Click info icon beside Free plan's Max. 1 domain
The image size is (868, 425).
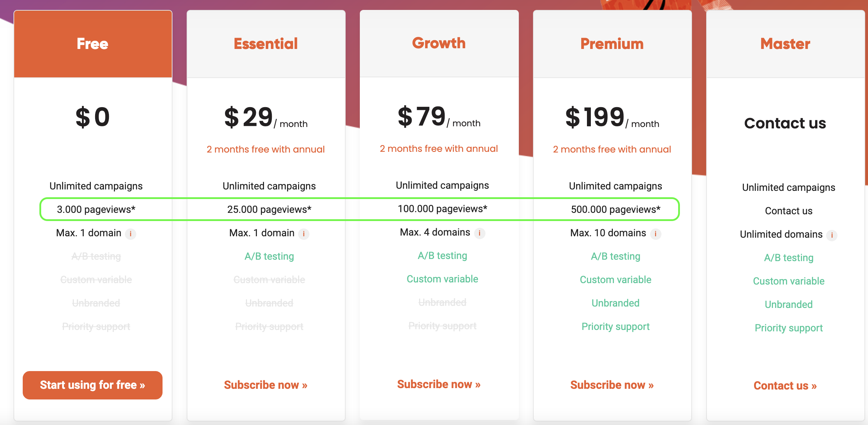click(131, 234)
